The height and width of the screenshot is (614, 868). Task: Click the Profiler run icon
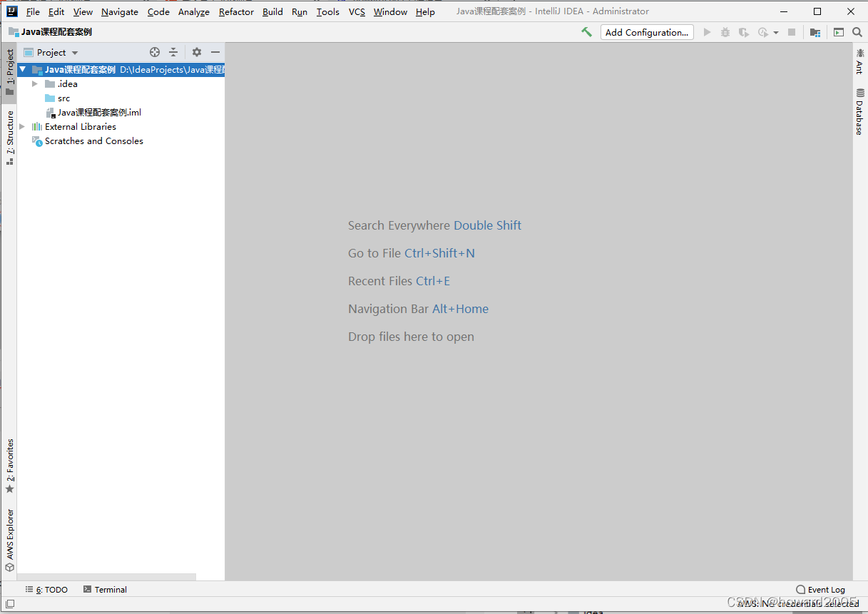[763, 32]
